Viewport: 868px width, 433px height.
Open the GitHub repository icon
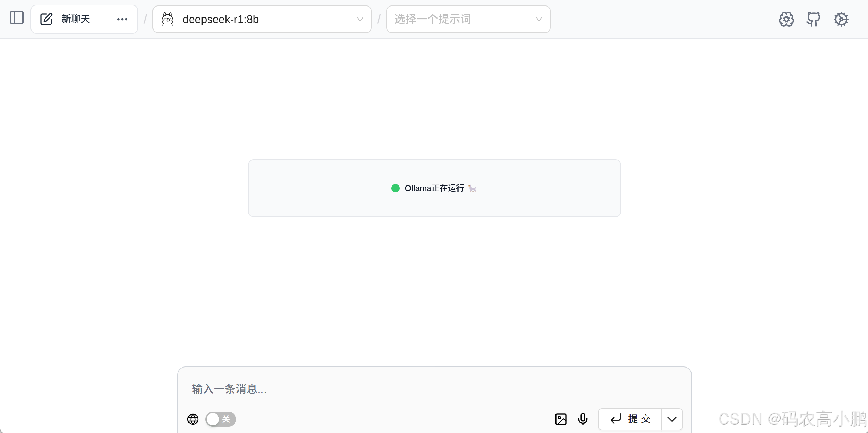pyautogui.click(x=813, y=19)
